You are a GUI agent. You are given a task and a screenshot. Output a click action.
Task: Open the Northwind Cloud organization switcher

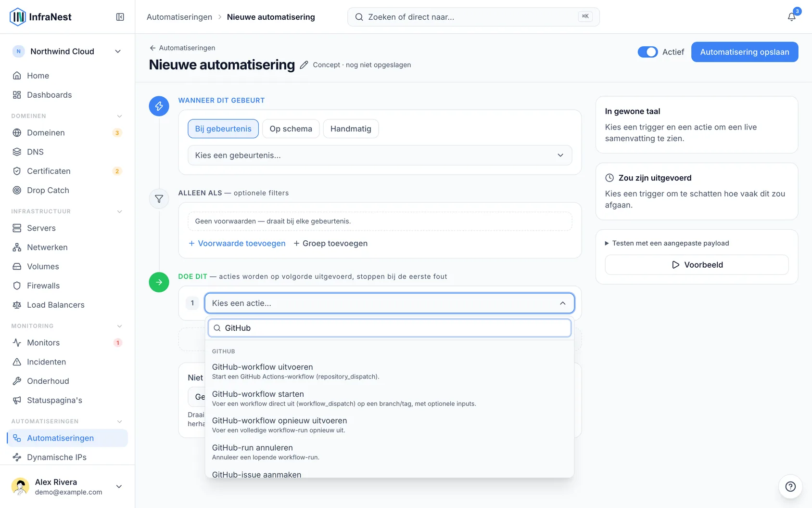coord(67,52)
